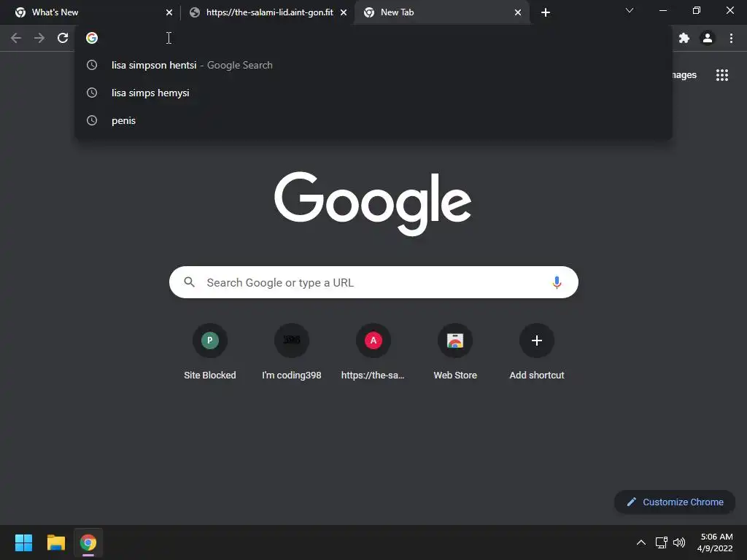Click the Google logo
This screenshot has width=747, height=560.
pos(373,204)
